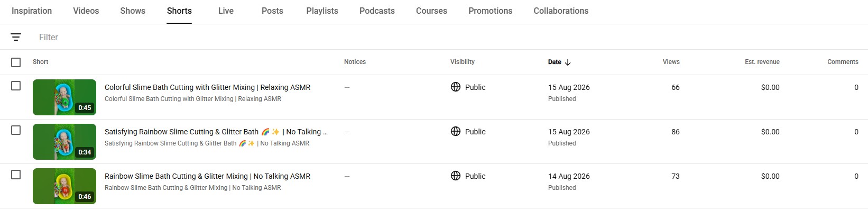Select all shorts with header checkbox
Image resolution: width=868 pixels, height=210 pixels.
pos(16,62)
